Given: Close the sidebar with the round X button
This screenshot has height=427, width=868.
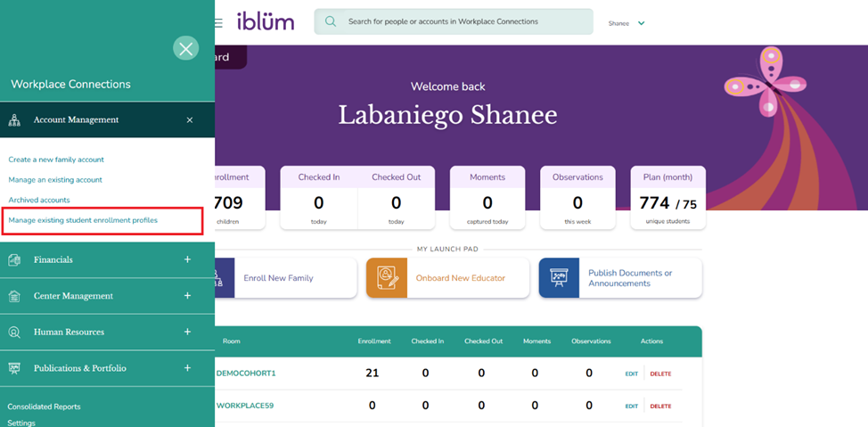Looking at the screenshot, I should tap(185, 48).
